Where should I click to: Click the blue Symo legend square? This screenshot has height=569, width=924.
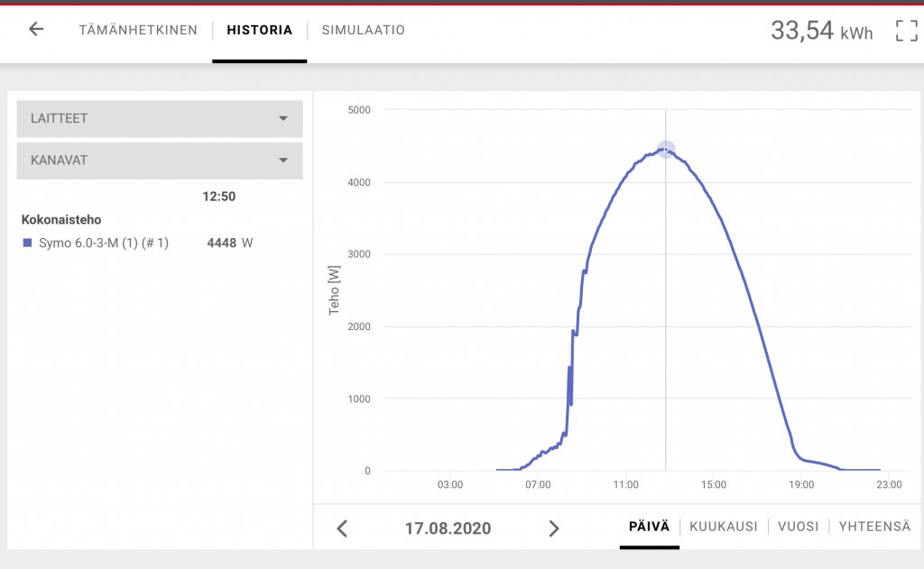coord(27,243)
